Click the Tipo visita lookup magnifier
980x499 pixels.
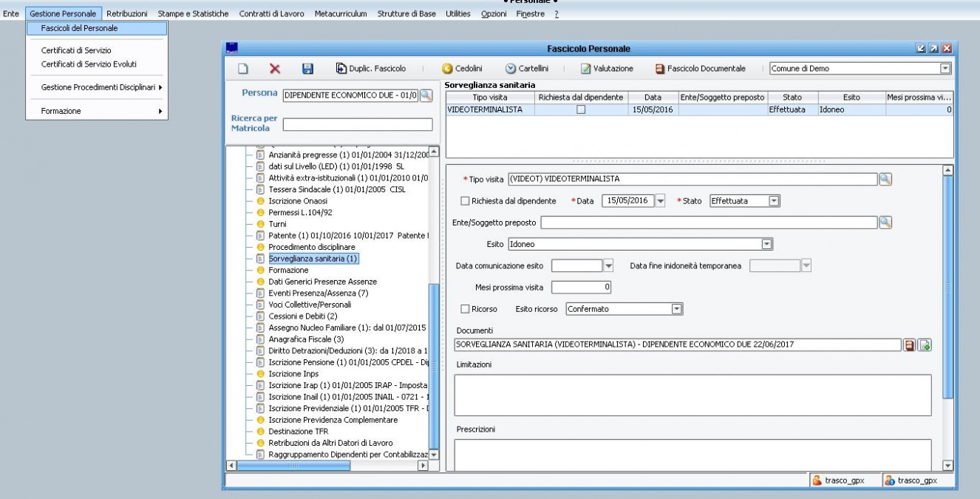click(x=885, y=179)
